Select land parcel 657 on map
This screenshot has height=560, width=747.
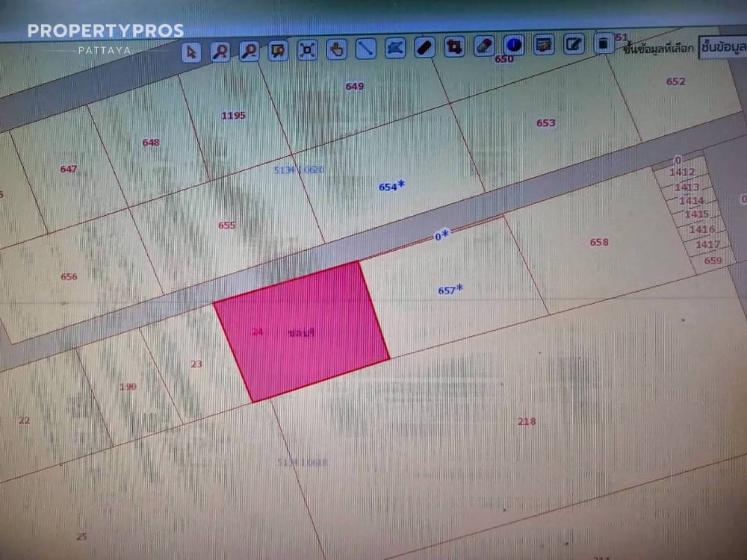coord(448,291)
